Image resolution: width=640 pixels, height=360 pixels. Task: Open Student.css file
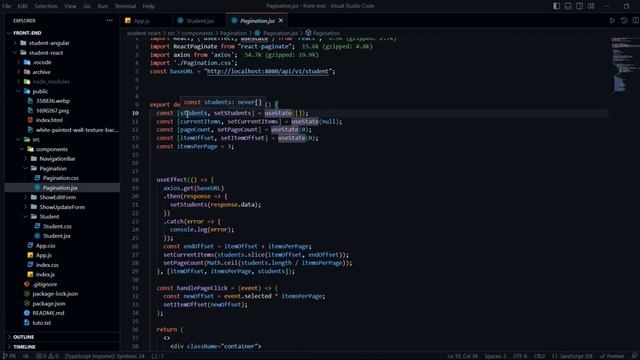57,226
